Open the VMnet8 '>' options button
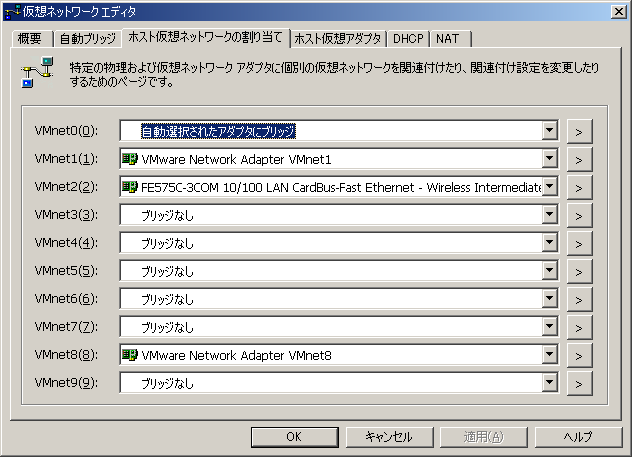632x457 pixels. pyautogui.click(x=580, y=355)
